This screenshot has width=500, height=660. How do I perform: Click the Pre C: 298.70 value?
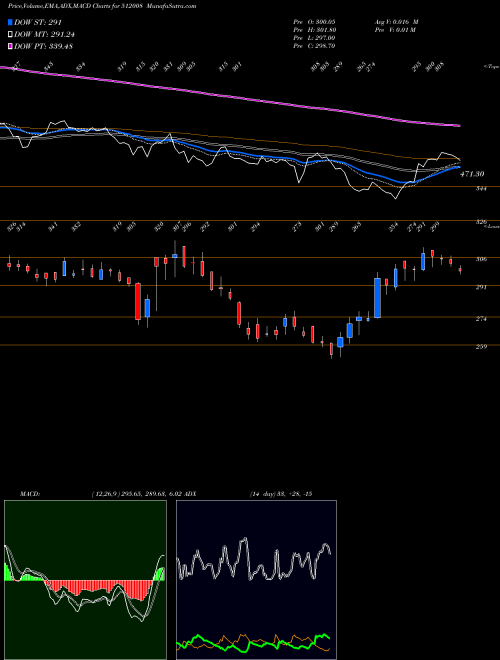pyautogui.click(x=314, y=46)
